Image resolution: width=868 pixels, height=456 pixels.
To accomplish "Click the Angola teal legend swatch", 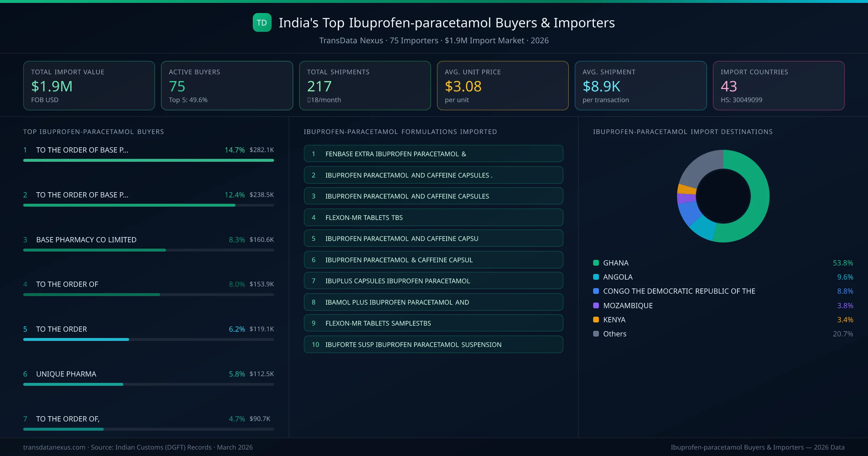I will coord(596,277).
